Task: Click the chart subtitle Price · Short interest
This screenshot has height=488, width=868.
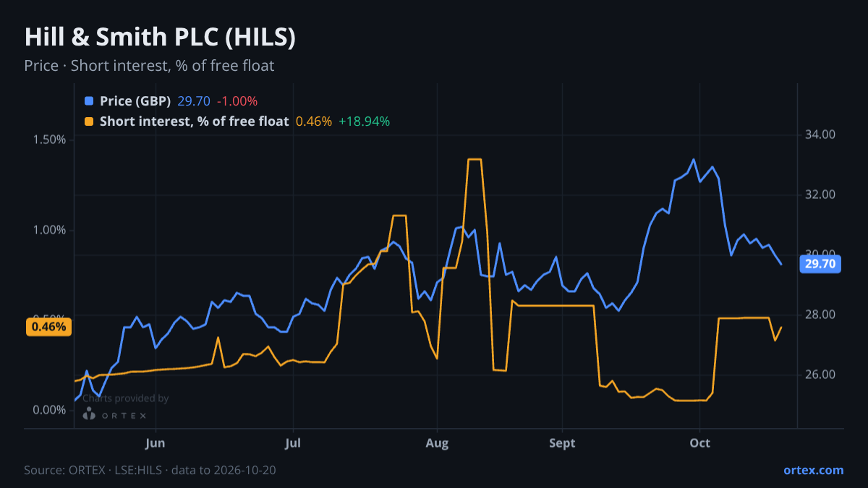Action: click(x=149, y=66)
